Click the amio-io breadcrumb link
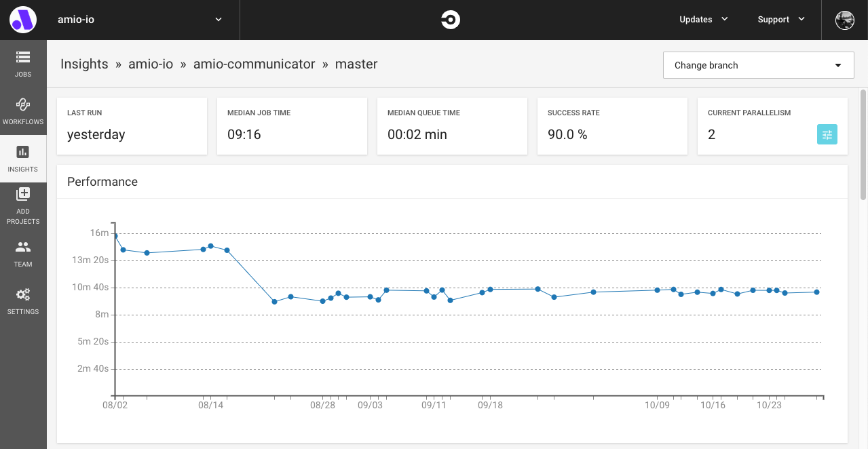 point(151,64)
